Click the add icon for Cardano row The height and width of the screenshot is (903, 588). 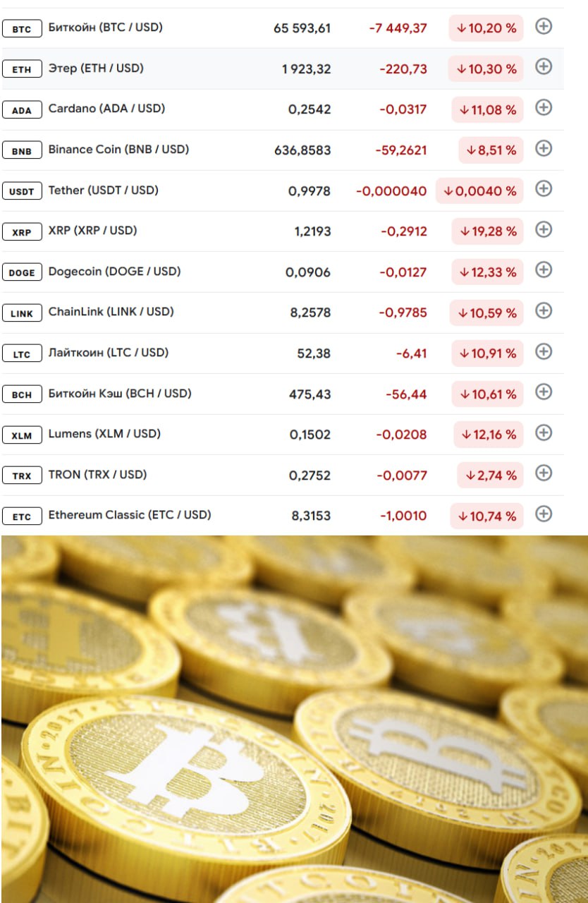coord(543,108)
